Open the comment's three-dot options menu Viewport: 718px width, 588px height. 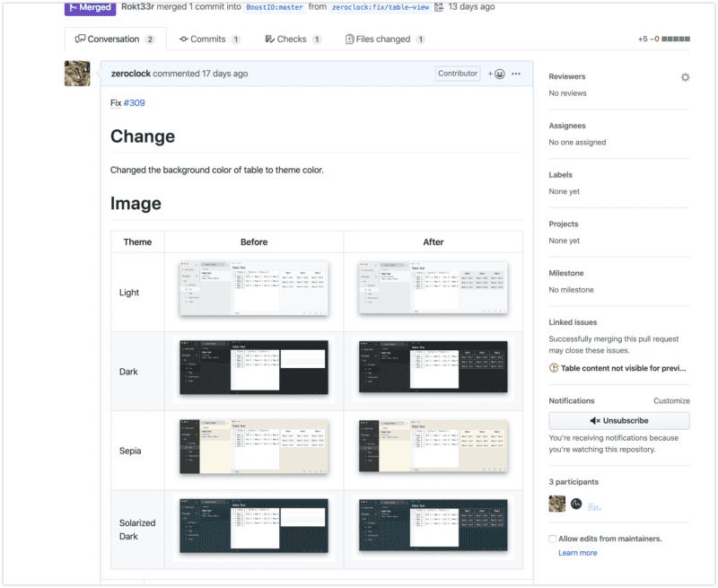[516, 74]
